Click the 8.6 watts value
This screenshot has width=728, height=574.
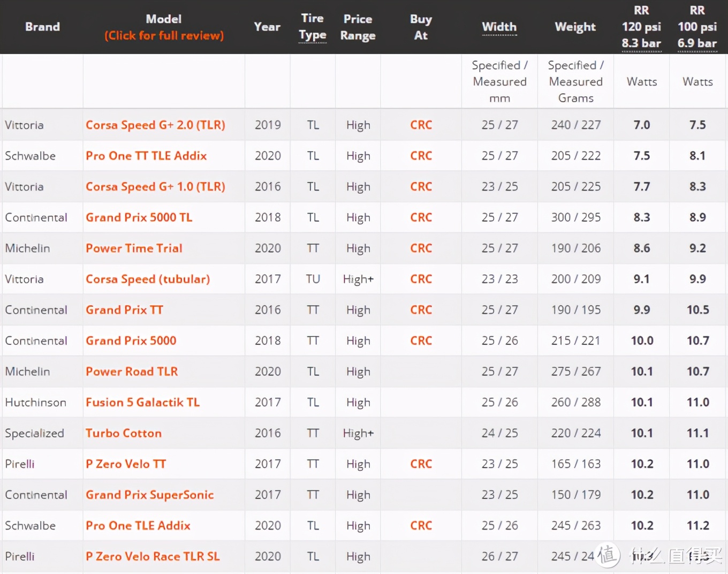(642, 248)
